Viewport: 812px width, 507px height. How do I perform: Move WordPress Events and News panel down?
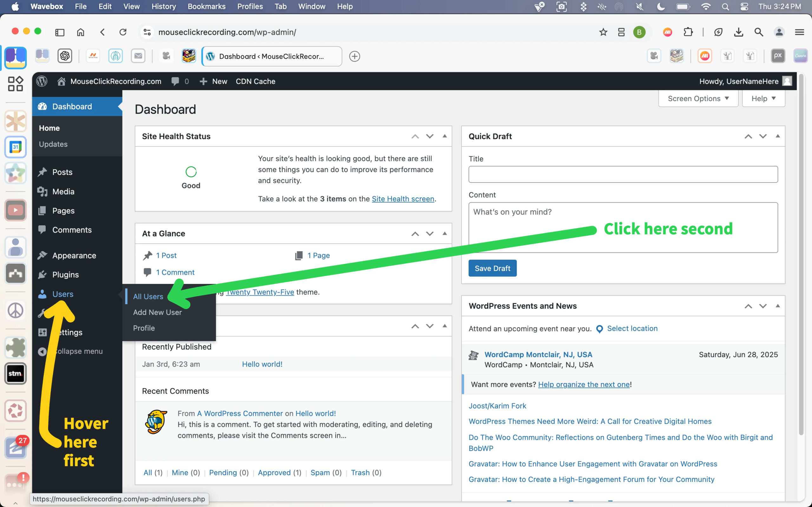pyautogui.click(x=763, y=306)
